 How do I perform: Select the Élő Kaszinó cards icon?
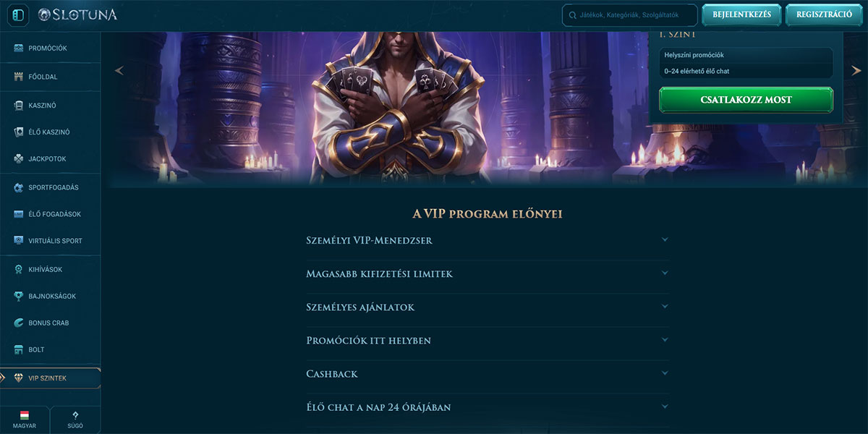click(x=19, y=132)
